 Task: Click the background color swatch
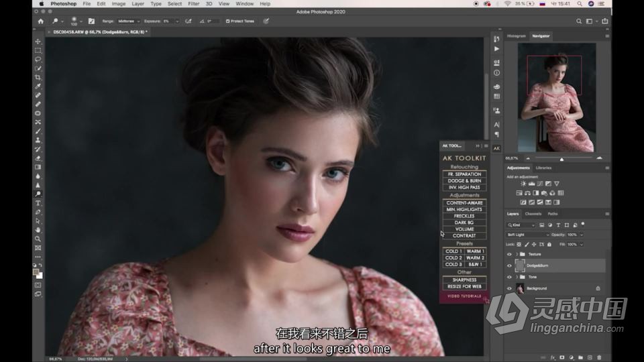40,276
